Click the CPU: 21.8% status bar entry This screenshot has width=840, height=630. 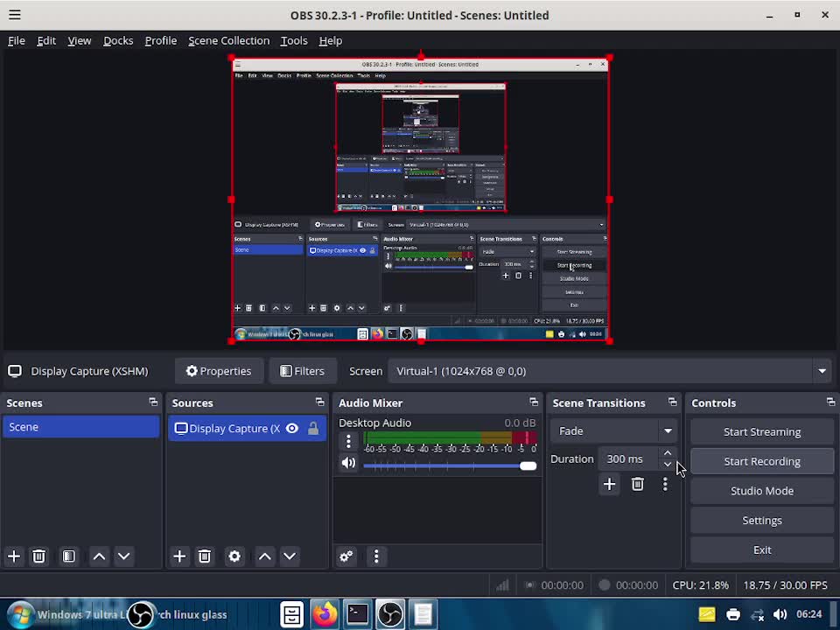pos(700,585)
